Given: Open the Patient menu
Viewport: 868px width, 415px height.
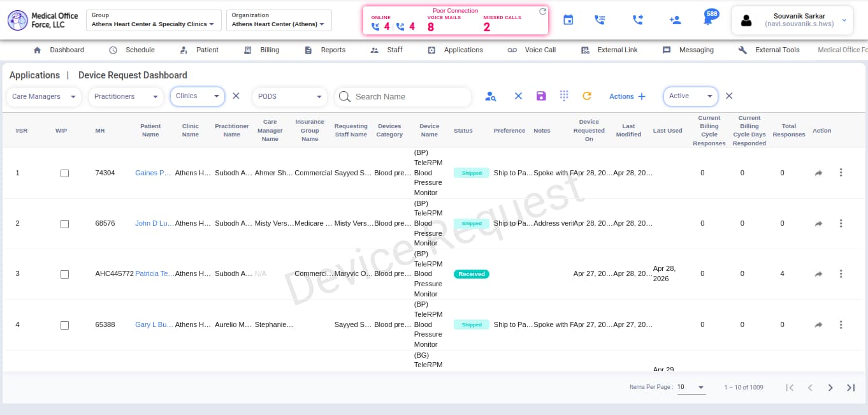Looking at the screenshot, I should (199, 50).
